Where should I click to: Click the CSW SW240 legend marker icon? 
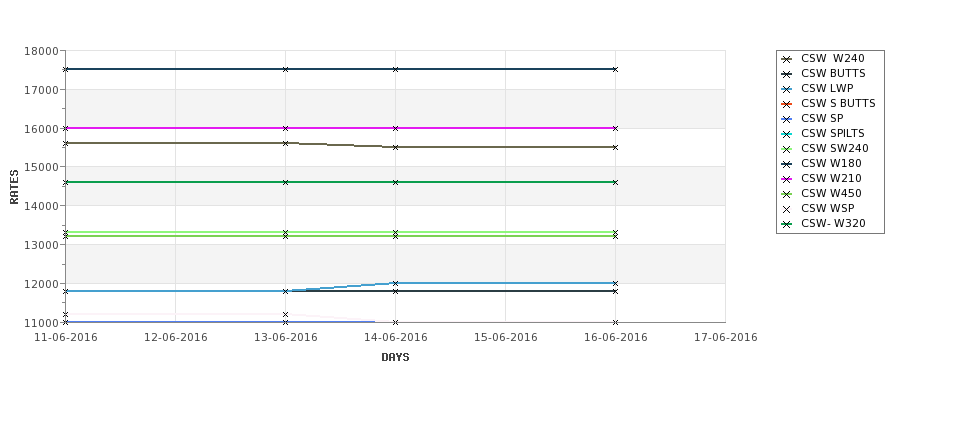tap(787, 149)
